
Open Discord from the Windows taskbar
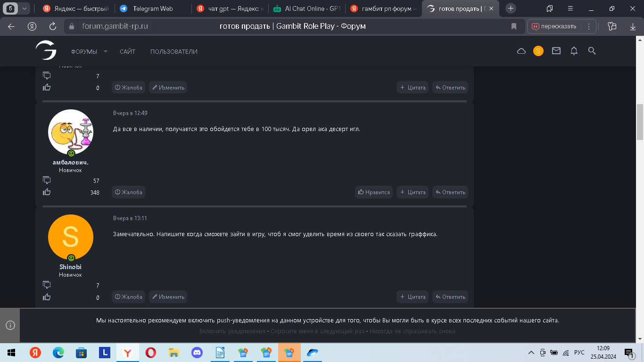pyautogui.click(x=197, y=352)
